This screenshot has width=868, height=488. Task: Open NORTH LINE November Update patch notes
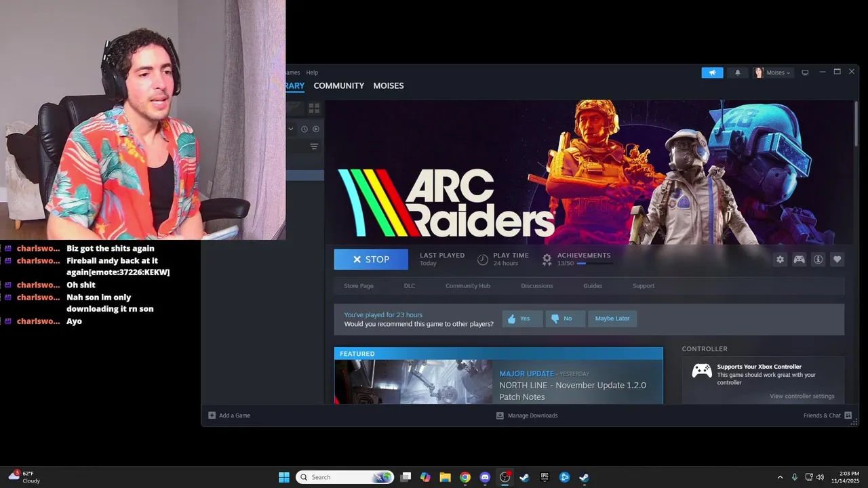572,390
